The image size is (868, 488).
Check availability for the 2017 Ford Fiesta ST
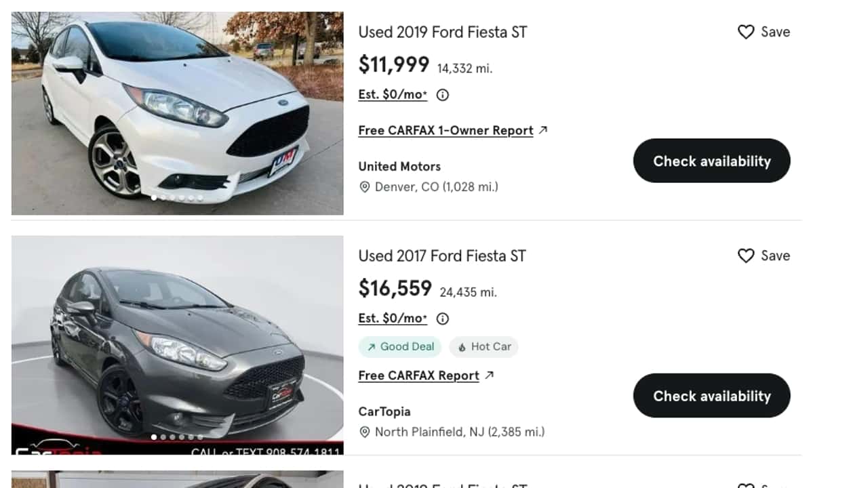[x=711, y=396]
